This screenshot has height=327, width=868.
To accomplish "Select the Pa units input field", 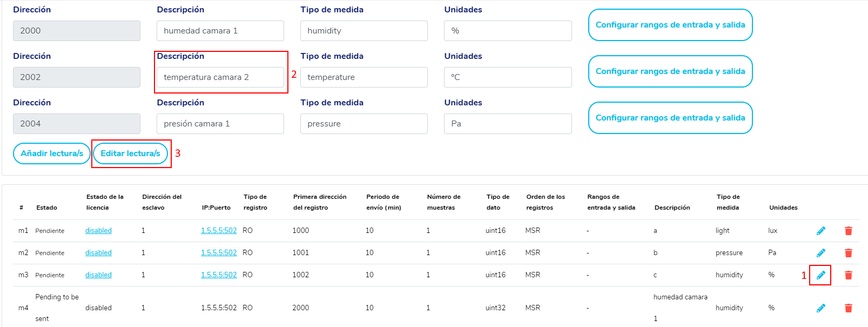I will [x=507, y=124].
